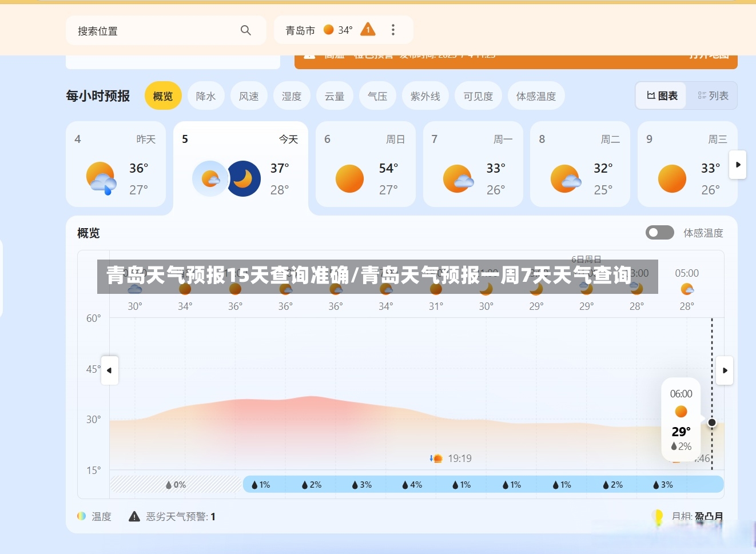
Task: Advance hourly chart with right arrow
Action: [x=725, y=370]
